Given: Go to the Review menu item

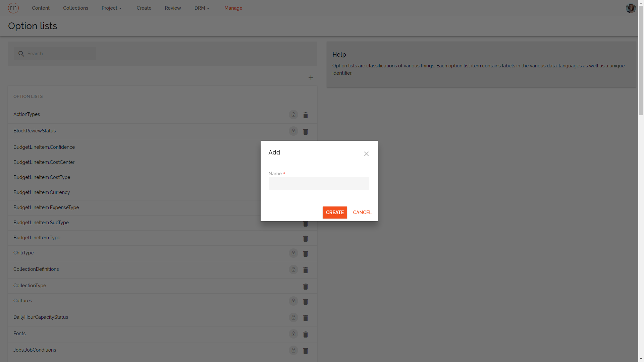Looking at the screenshot, I should [x=173, y=8].
